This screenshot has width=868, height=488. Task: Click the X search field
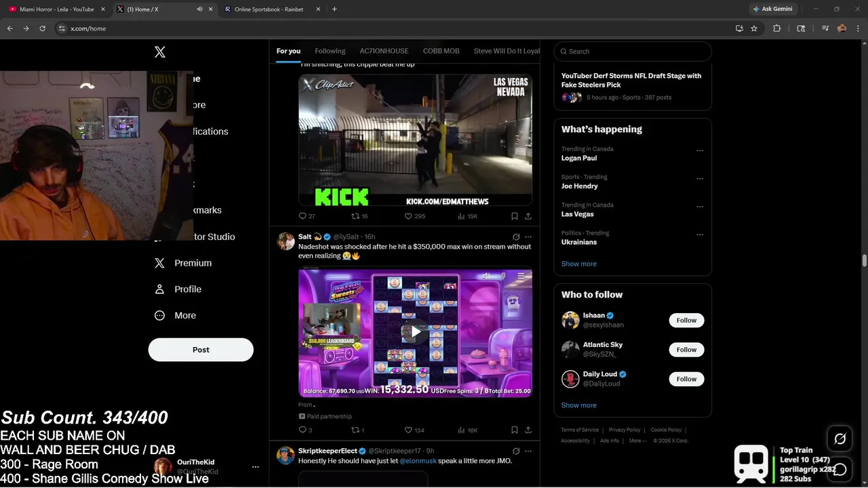click(633, 52)
